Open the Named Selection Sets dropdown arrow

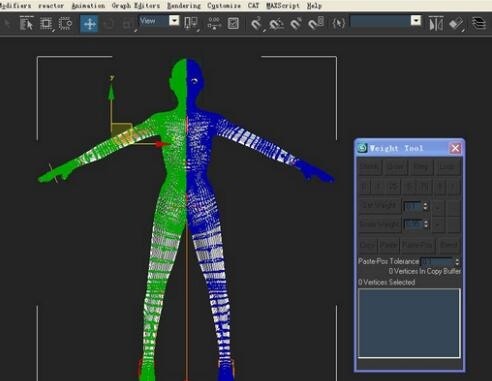[416, 21]
